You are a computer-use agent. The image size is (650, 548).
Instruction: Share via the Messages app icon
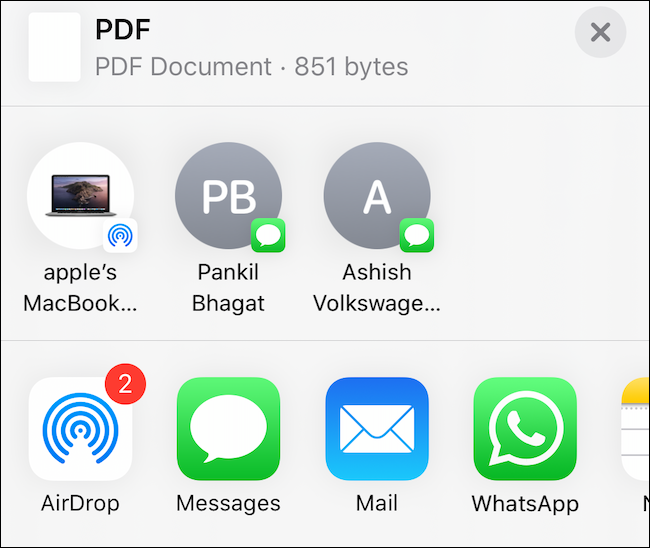(228, 429)
